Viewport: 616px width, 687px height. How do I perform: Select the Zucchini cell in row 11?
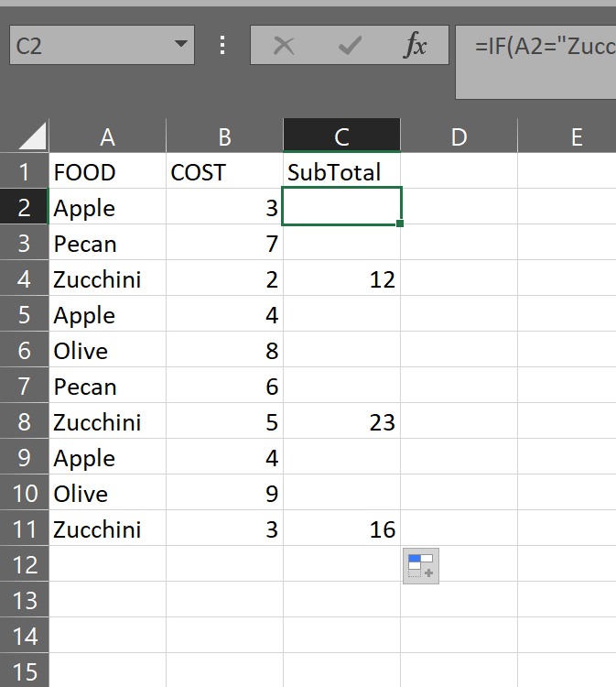108,529
